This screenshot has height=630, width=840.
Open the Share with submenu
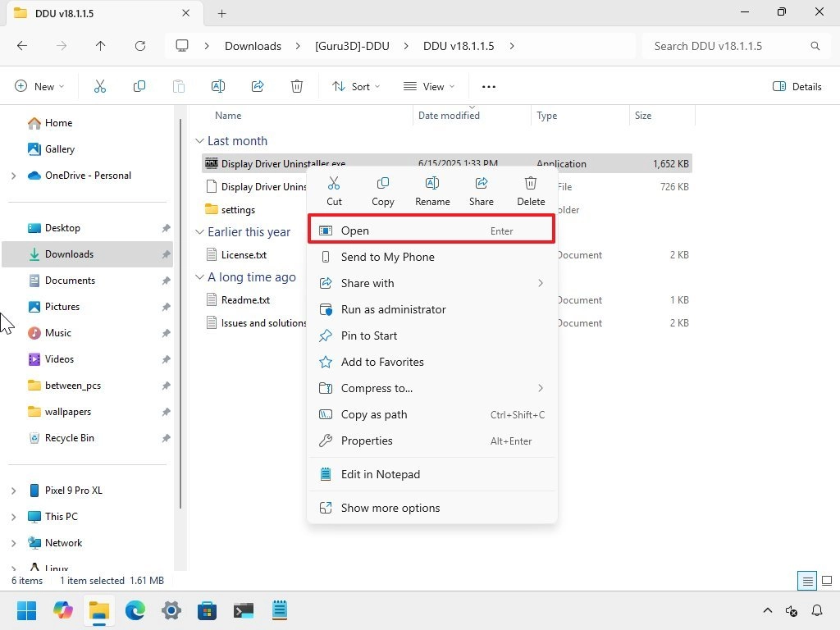[x=431, y=283]
